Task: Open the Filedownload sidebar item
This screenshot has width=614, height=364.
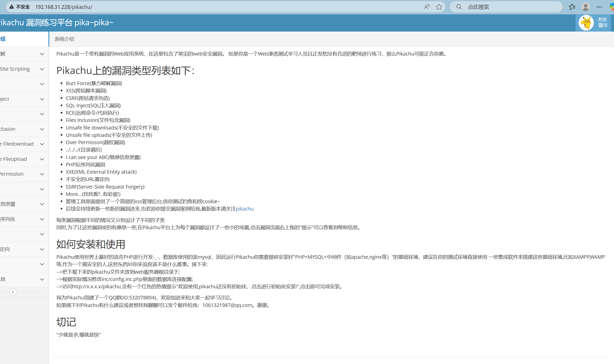Action: [x=24, y=144]
